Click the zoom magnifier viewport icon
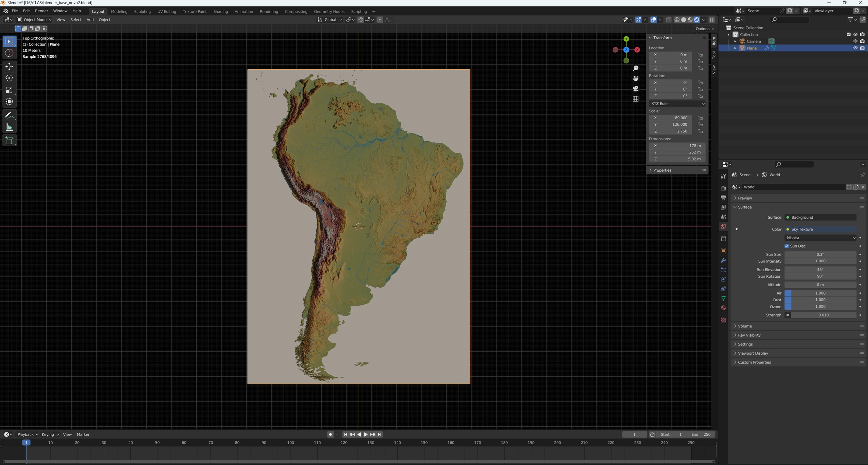The width and height of the screenshot is (868, 465). [x=636, y=68]
